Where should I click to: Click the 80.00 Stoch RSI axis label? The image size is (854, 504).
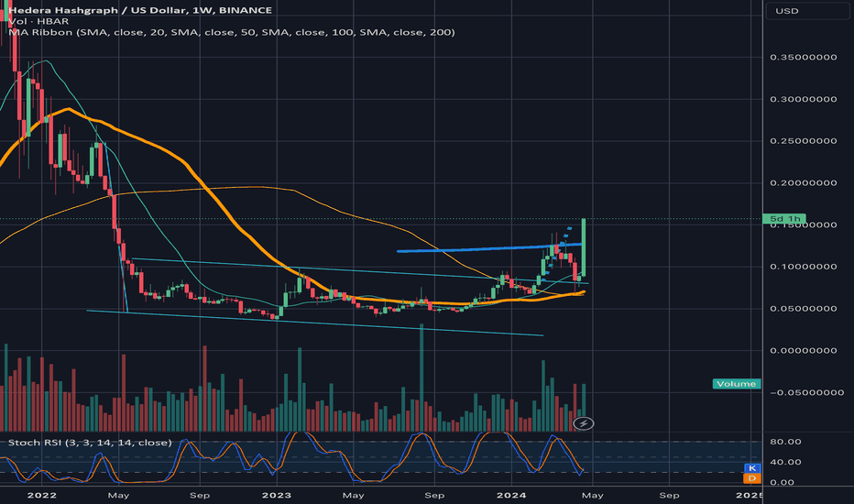[x=785, y=442]
